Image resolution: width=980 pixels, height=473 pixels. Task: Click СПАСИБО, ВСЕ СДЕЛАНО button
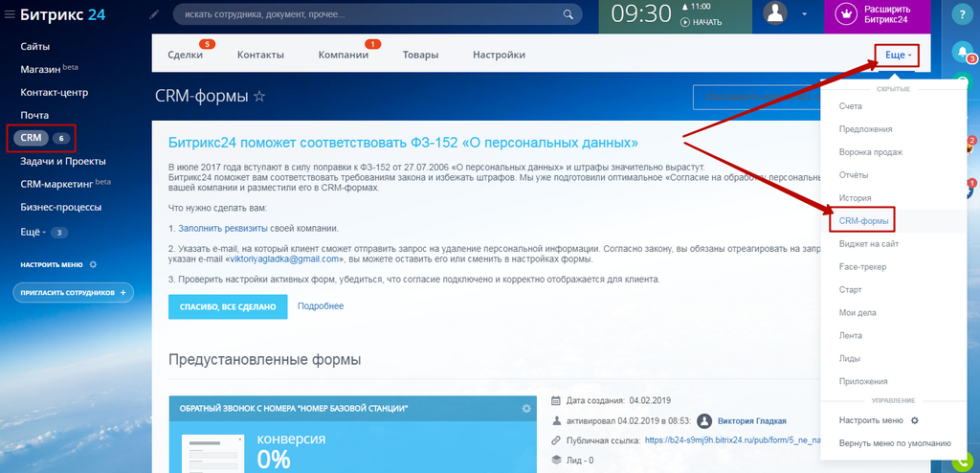tap(228, 306)
